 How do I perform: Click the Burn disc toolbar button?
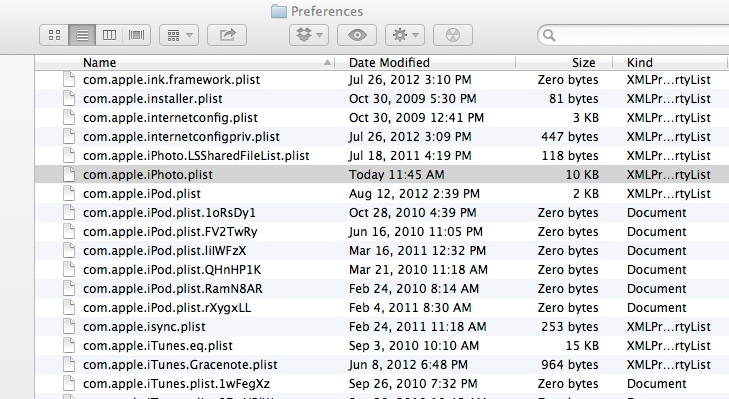pyautogui.click(x=453, y=35)
